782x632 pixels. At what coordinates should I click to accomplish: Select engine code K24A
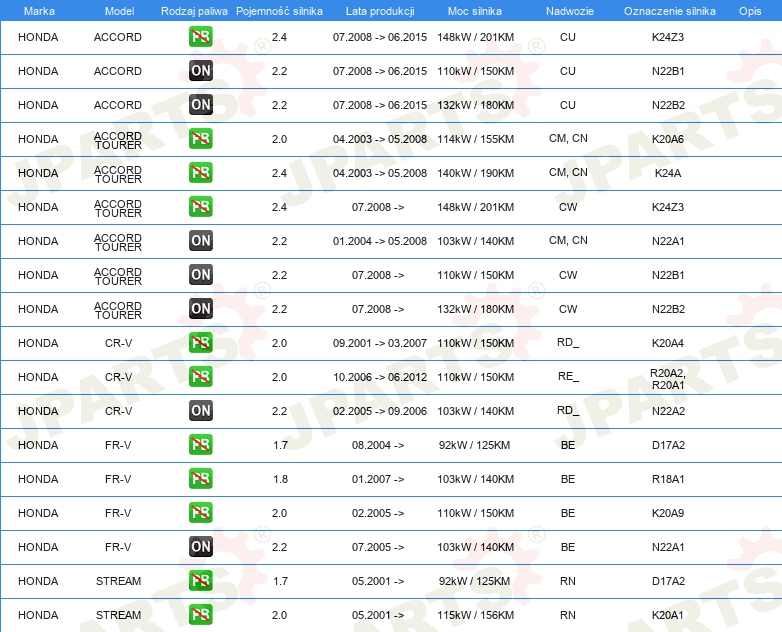(x=668, y=173)
